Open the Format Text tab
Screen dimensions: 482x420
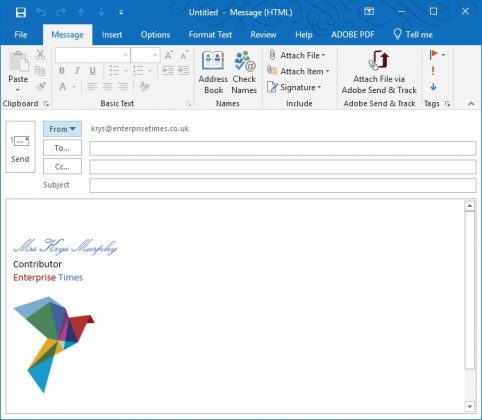(210, 35)
